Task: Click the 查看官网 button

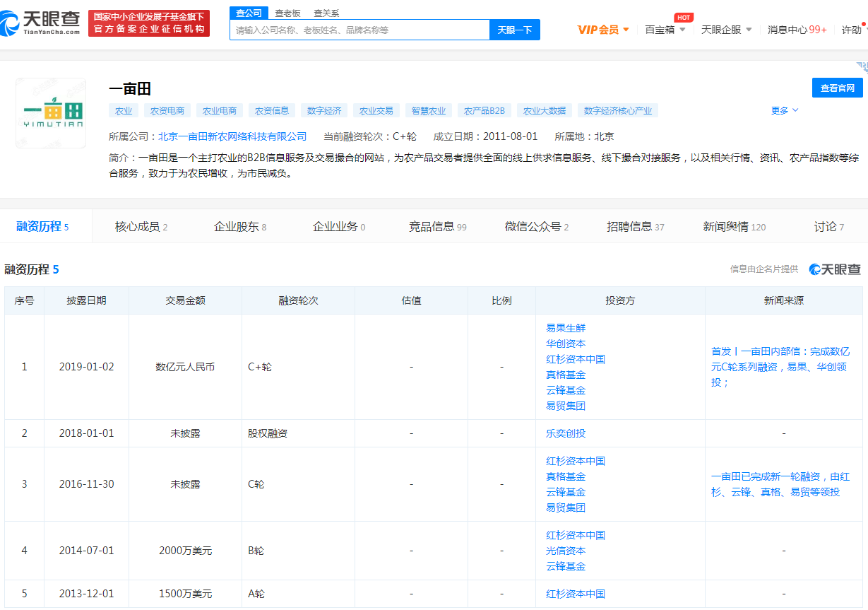Action: pos(838,88)
